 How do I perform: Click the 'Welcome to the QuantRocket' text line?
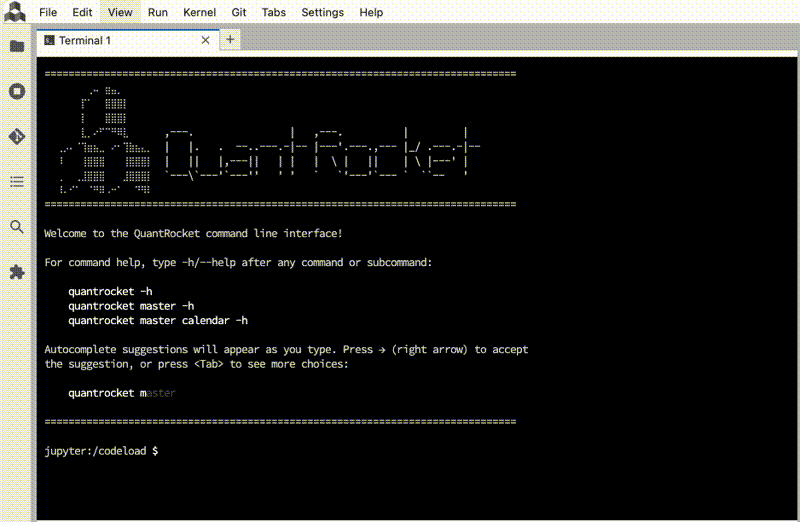pyautogui.click(x=193, y=233)
